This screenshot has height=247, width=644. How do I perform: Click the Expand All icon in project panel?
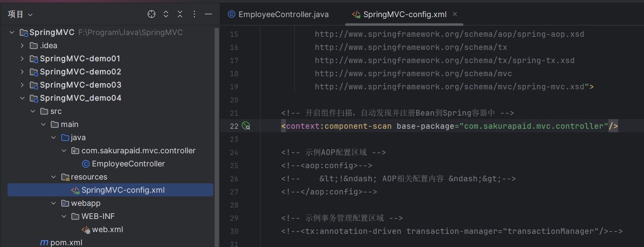(166, 14)
